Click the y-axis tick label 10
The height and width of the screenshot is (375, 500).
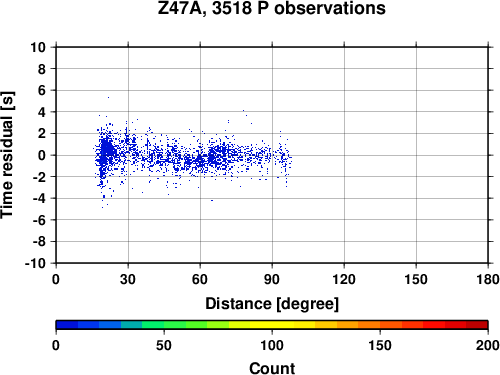38,47
